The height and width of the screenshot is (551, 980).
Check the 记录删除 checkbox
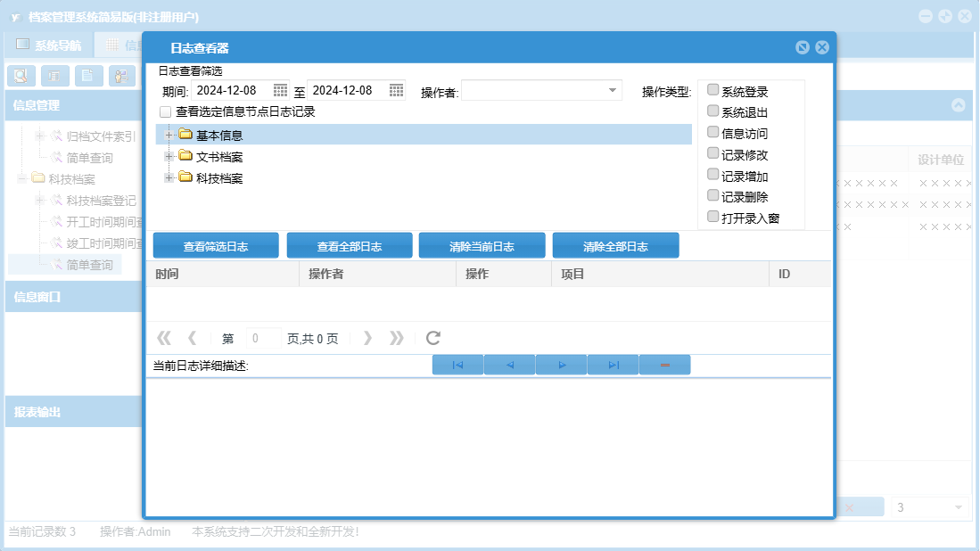click(x=712, y=195)
